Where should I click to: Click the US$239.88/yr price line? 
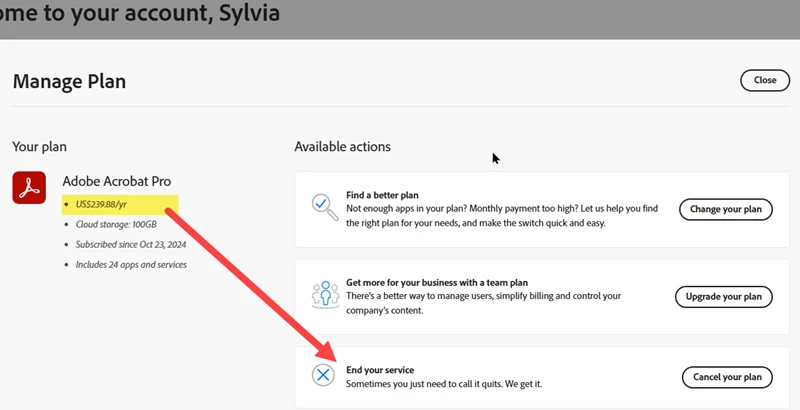101,204
